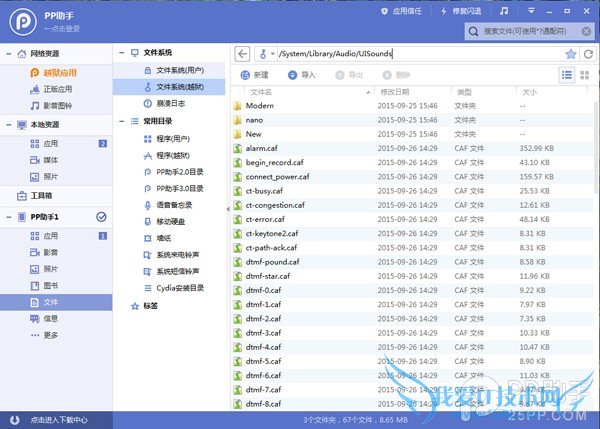
Task: Open PP助手3.0目录
Action: point(174,188)
